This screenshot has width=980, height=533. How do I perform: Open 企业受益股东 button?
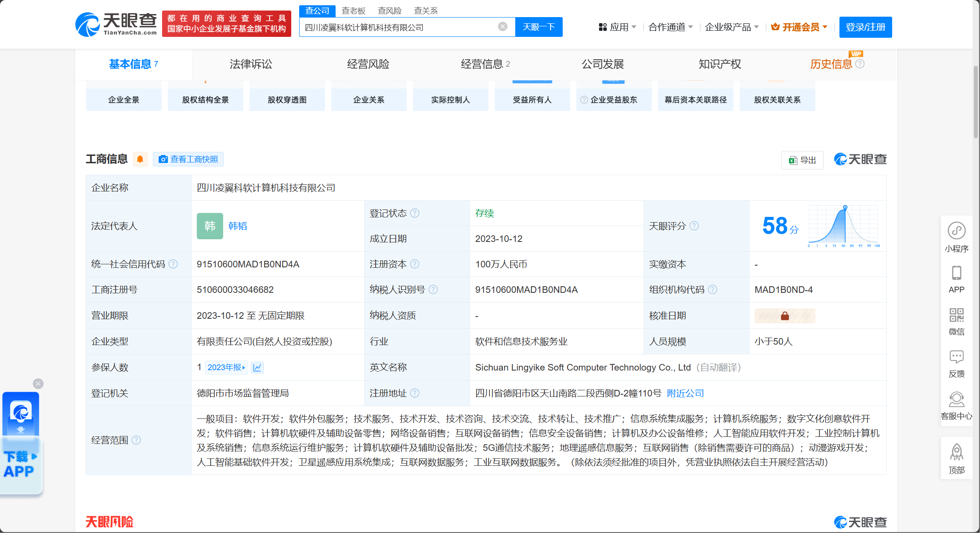point(614,100)
